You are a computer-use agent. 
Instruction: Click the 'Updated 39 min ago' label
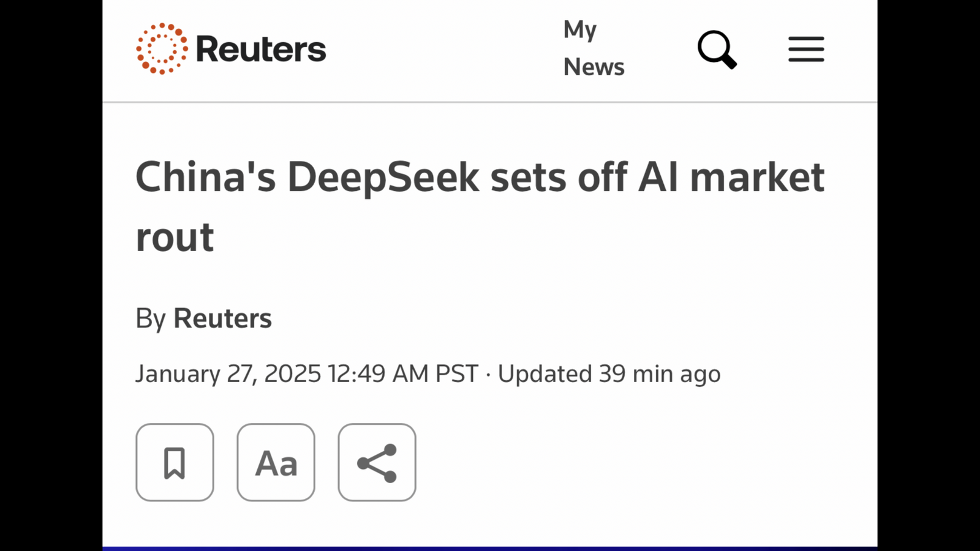pos(609,373)
